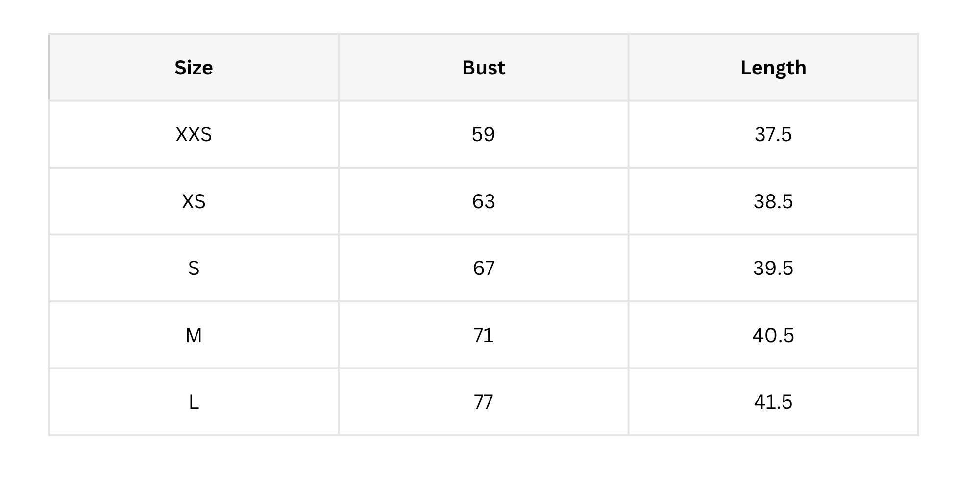Click length value 41.5
Screen dimensions: 980x490
click(x=773, y=402)
